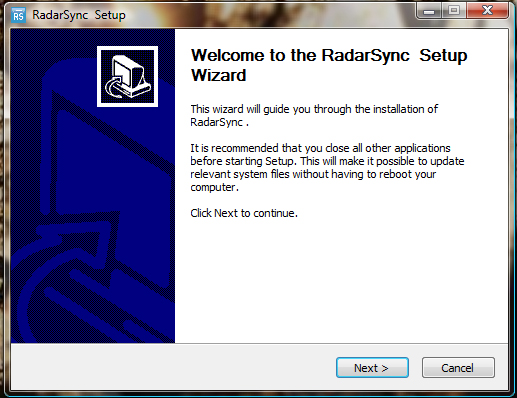Select the 'This wizard will guide you' paragraph
This screenshot has width=517, height=398.
pos(314,116)
